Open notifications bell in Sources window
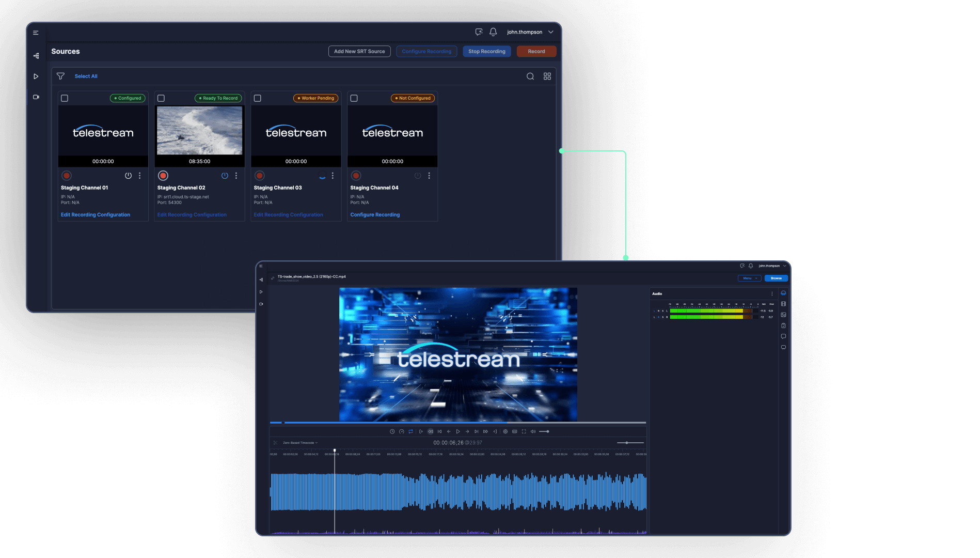This screenshot has height=558, width=980. click(493, 32)
